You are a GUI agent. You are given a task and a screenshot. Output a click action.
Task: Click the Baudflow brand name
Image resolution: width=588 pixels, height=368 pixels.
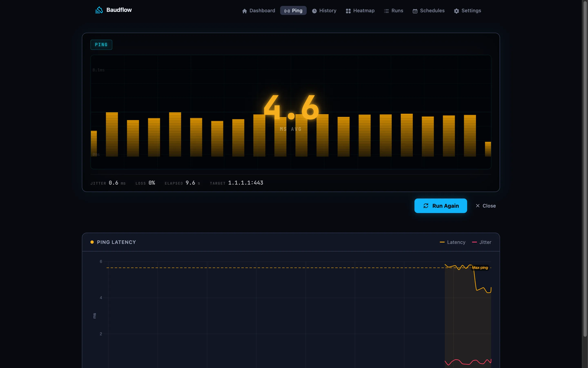pyautogui.click(x=119, y=10)
